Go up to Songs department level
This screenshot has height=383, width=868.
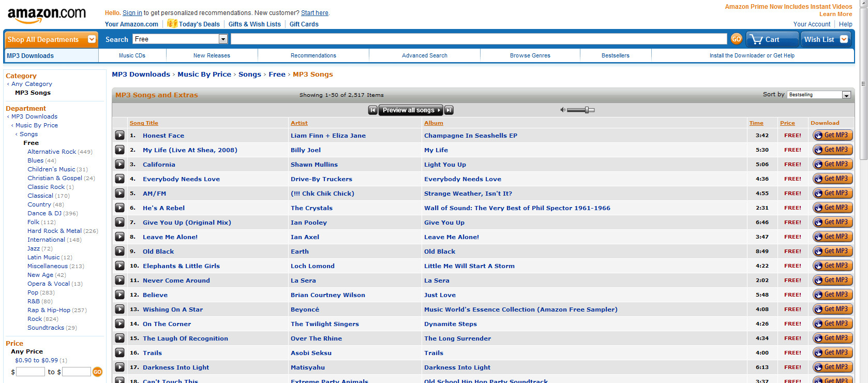tap(28, 134)
